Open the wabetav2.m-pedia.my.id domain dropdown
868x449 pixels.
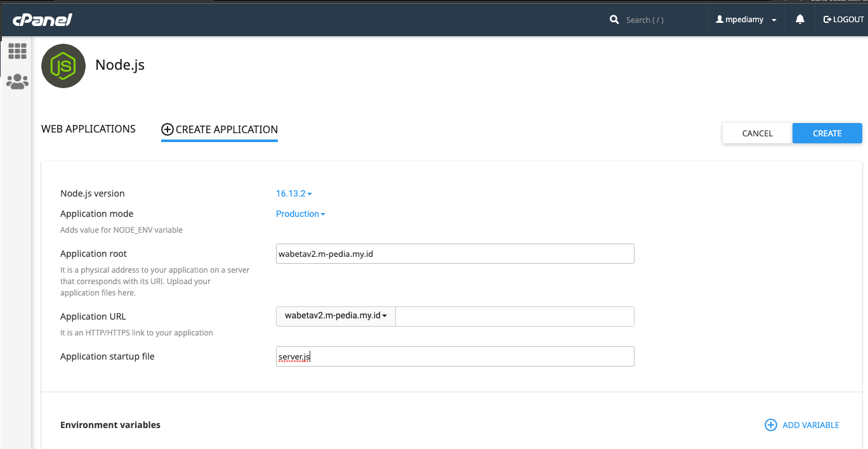tap(336, 316)
